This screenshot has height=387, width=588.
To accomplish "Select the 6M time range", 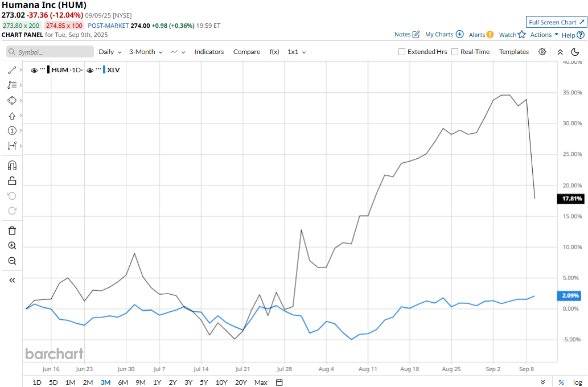I will coord(123,382).
